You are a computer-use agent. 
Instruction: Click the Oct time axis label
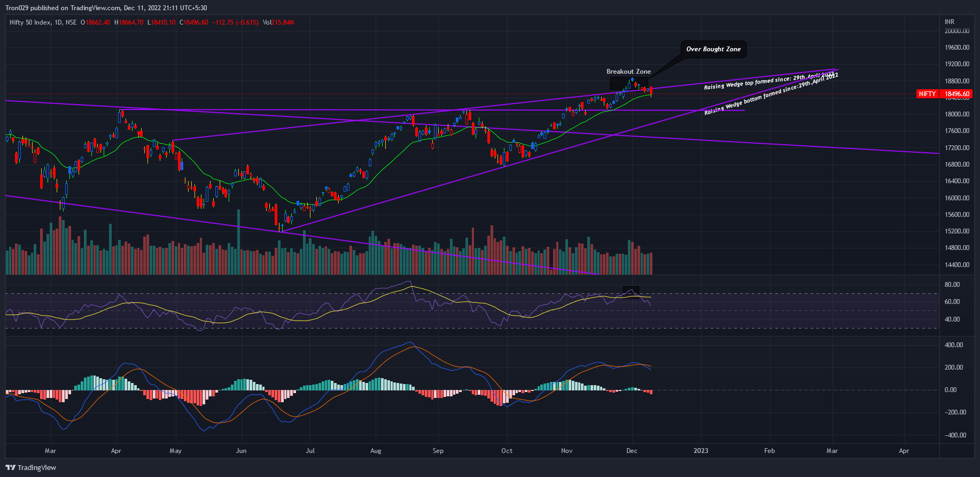507,451
